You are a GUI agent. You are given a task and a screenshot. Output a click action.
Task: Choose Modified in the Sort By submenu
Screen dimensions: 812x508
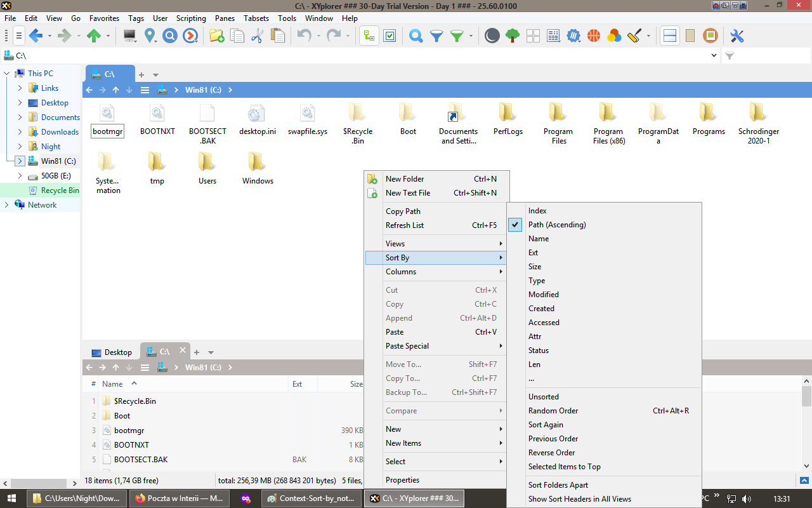point(543,295)
